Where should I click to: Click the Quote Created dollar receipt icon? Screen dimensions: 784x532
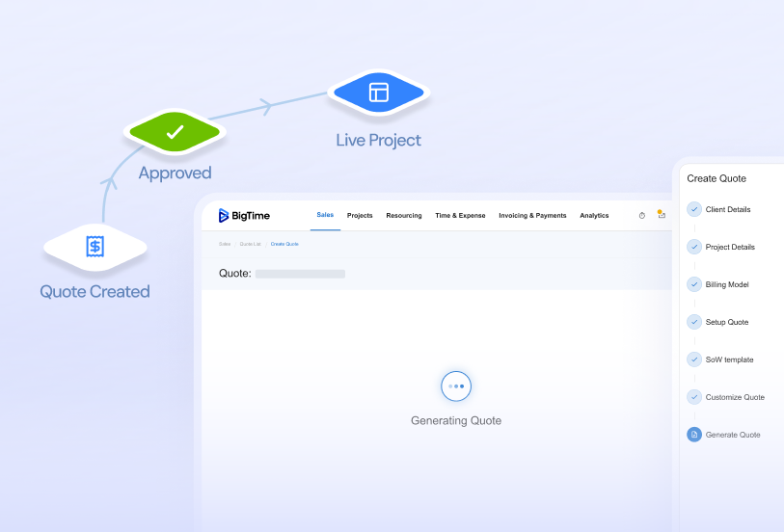pos(95,247)
